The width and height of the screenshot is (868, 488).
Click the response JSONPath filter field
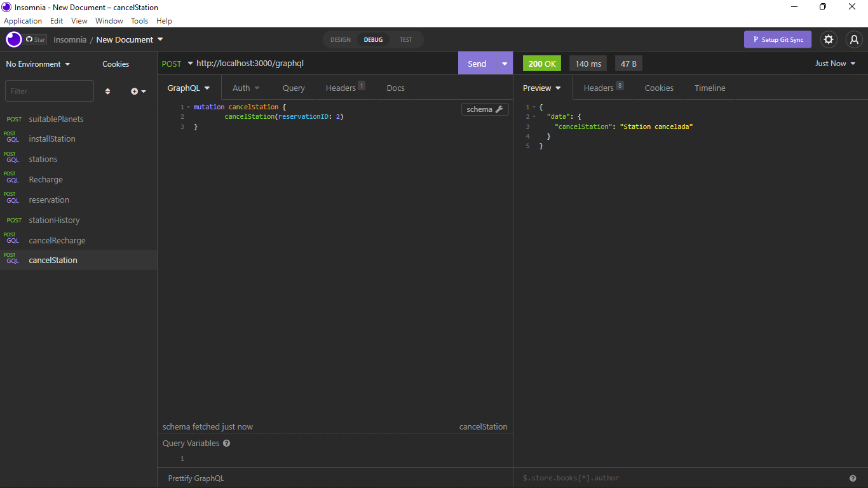pyautogui.click(x=683, y=478)
